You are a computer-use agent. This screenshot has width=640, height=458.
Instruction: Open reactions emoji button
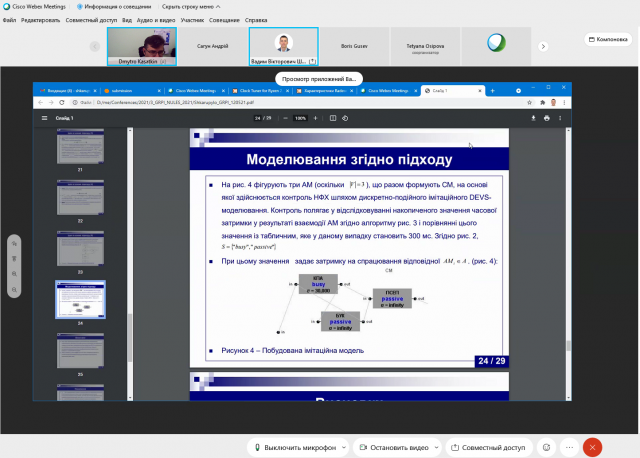(x=547, y=447)
